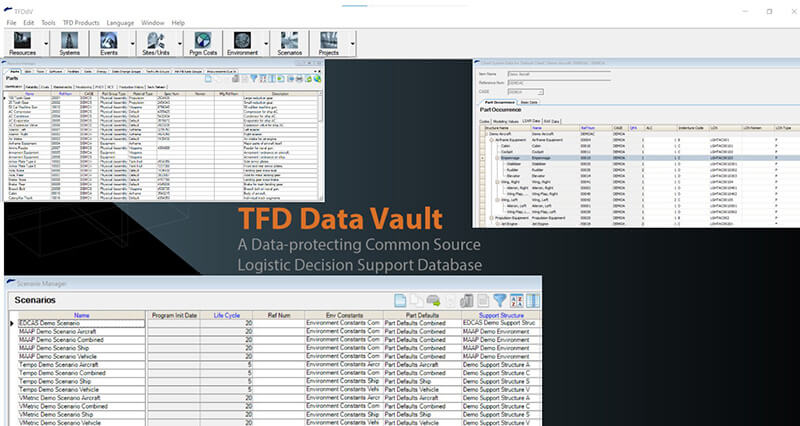Open the Scenarios toolbar button

tap(289, 43)
